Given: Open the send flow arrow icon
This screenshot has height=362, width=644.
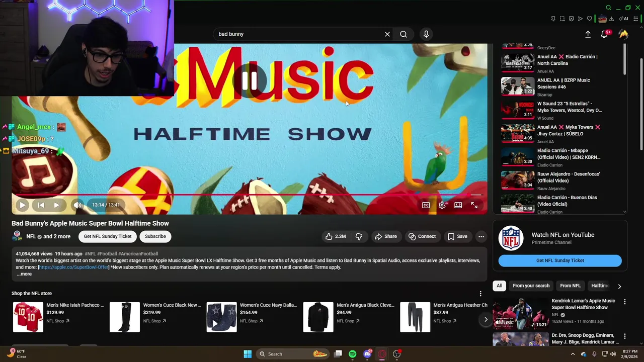Looking at the screenshot, I should click(580, 19).
